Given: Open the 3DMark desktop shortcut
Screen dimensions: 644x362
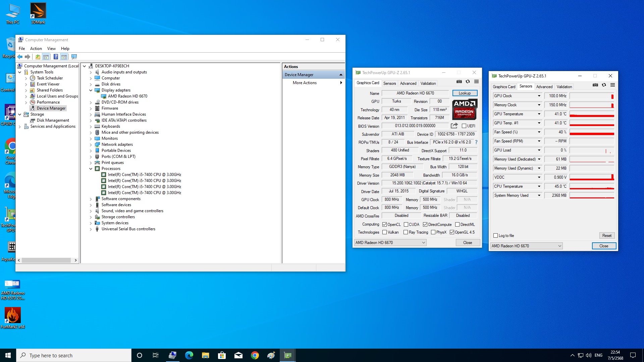Looking at the screenshot, I should click(38, 13).
